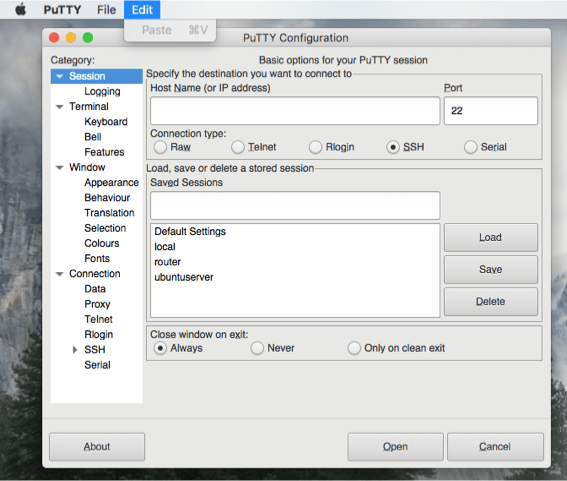Open the Rlogin category in tree
The image size is (567, 481).
point(98,335)
